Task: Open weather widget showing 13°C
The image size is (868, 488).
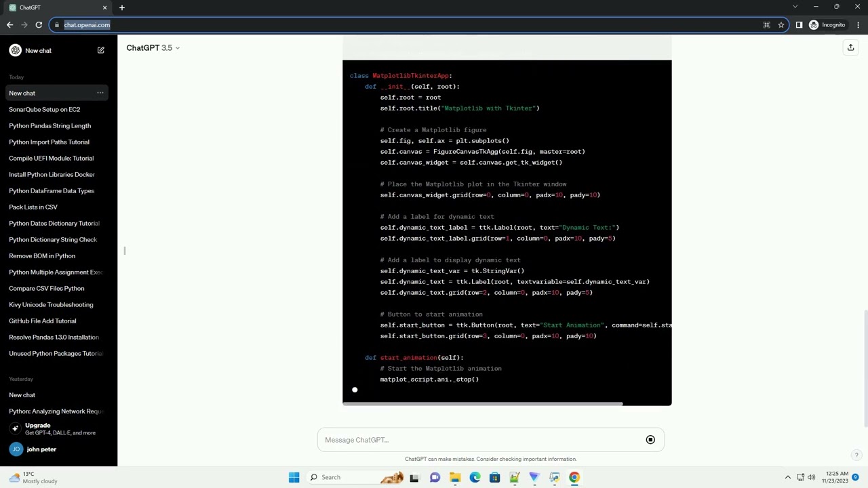Action: (34, 477)
